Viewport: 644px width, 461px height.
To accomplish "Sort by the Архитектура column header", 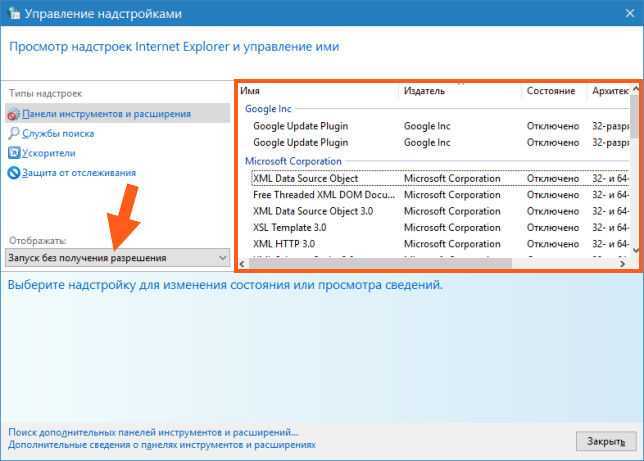I will pyautogui.click(x=610, y=91).
